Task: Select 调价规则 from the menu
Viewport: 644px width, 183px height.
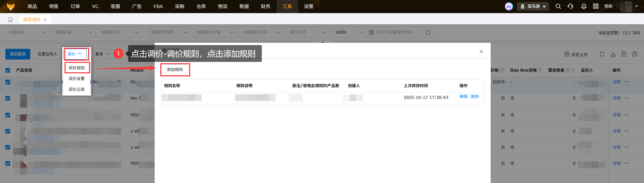Action: (x=77, y=68)
